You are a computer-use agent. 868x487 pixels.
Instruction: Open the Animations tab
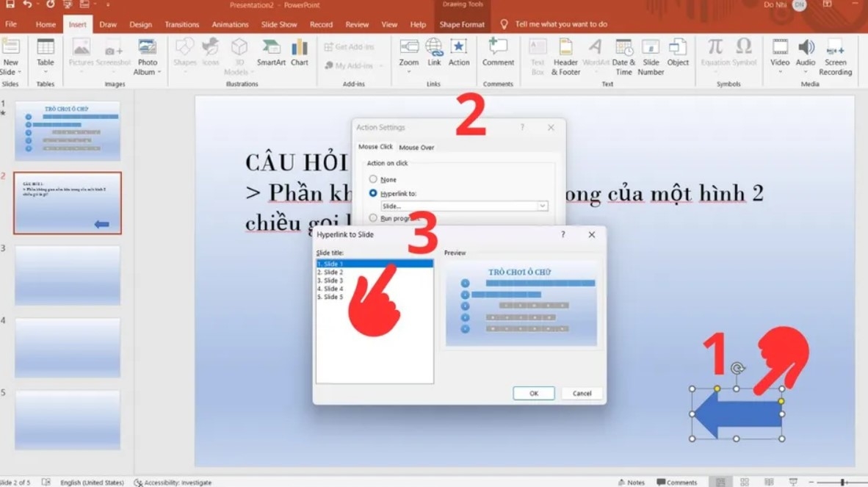(230, 24)
